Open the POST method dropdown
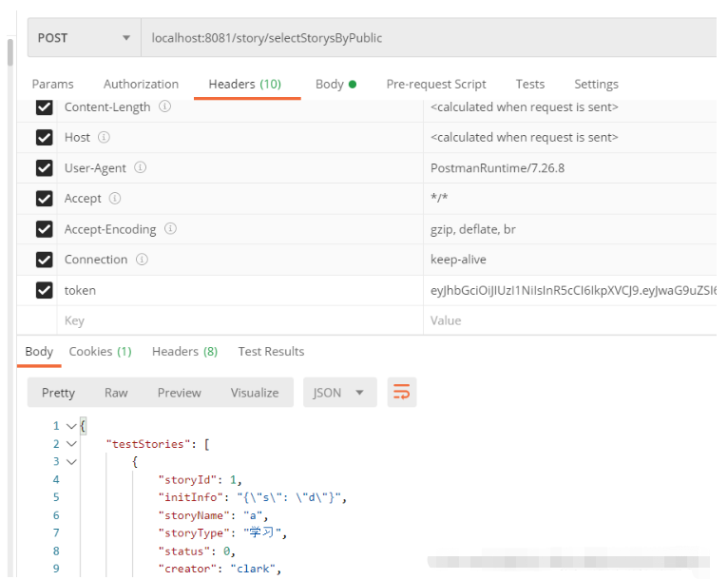The height and width of the screenshot is (580, 728). point(84,38)
